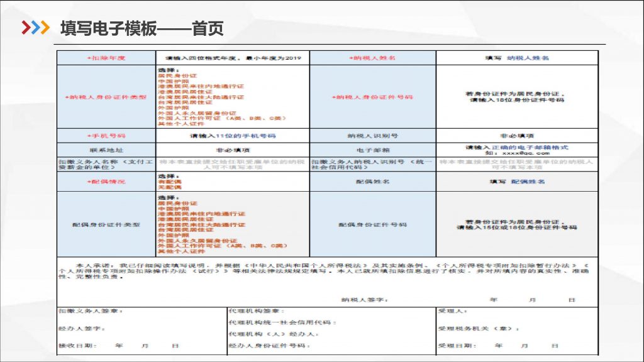The width and height of the screenshot is (644, 362).
Task: Click the 扣缴义务人名称 grey hint cell
Action: [x=233, y=164]
